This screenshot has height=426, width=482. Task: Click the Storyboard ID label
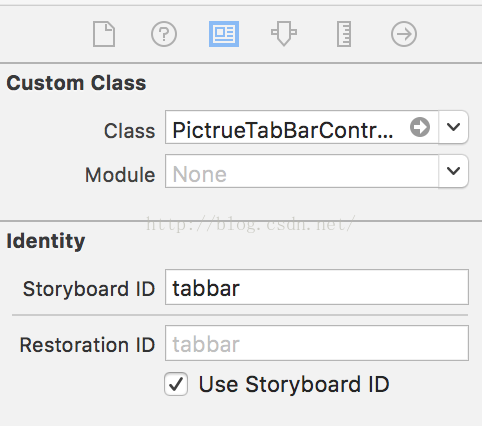[89, 289]
